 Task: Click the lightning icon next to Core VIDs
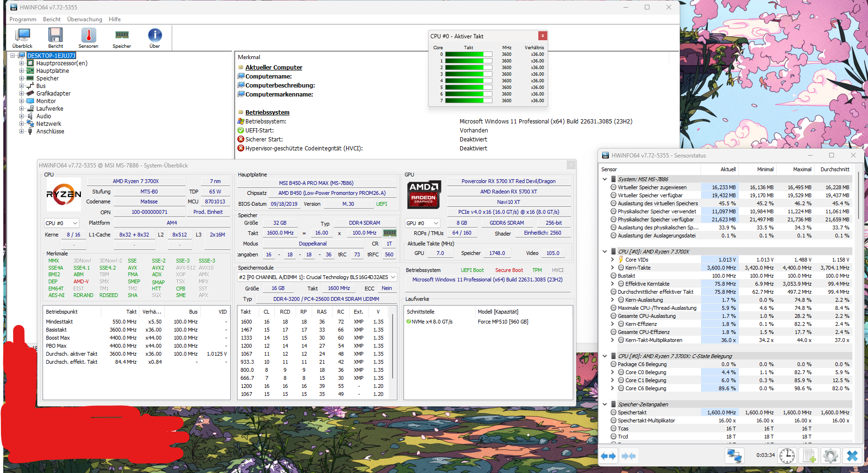coord(621,260)
